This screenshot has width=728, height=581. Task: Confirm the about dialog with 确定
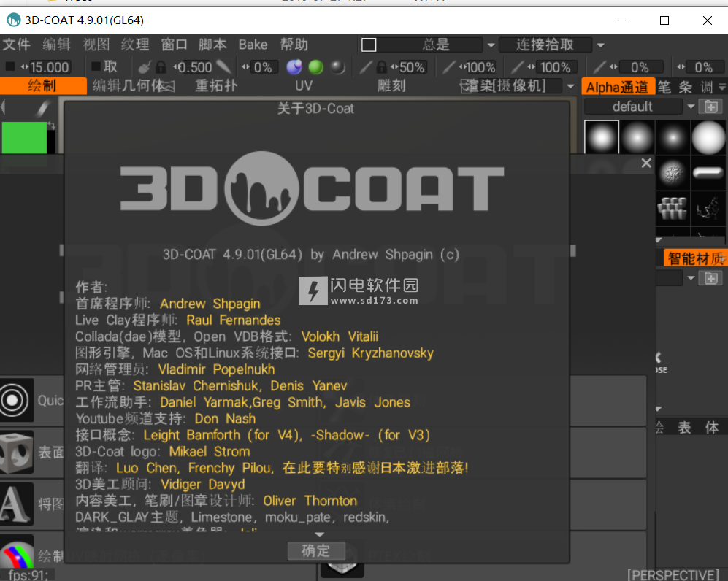coord(316,551)
